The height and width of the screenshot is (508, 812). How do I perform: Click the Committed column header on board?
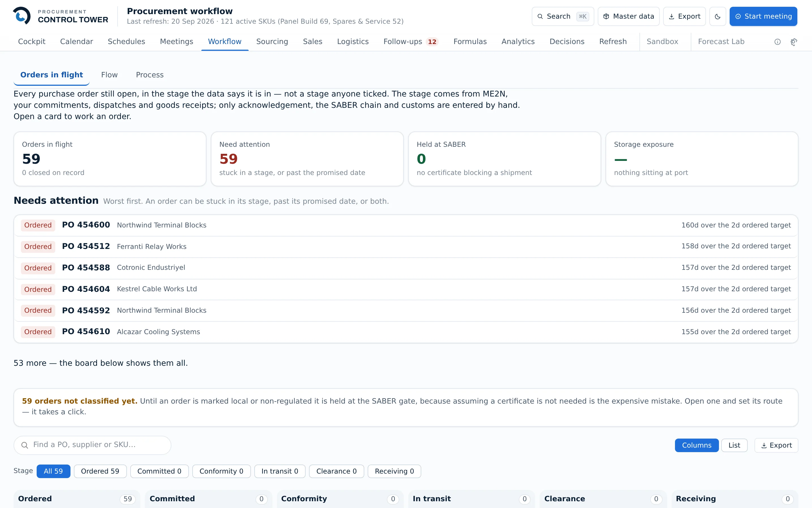pyautogui.click(x=208, y=499)
